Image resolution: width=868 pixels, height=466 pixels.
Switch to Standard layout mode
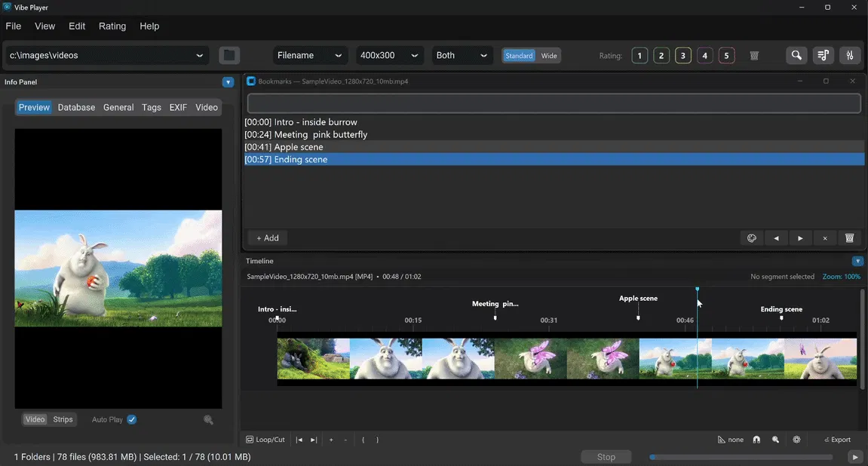click(519, 55)
